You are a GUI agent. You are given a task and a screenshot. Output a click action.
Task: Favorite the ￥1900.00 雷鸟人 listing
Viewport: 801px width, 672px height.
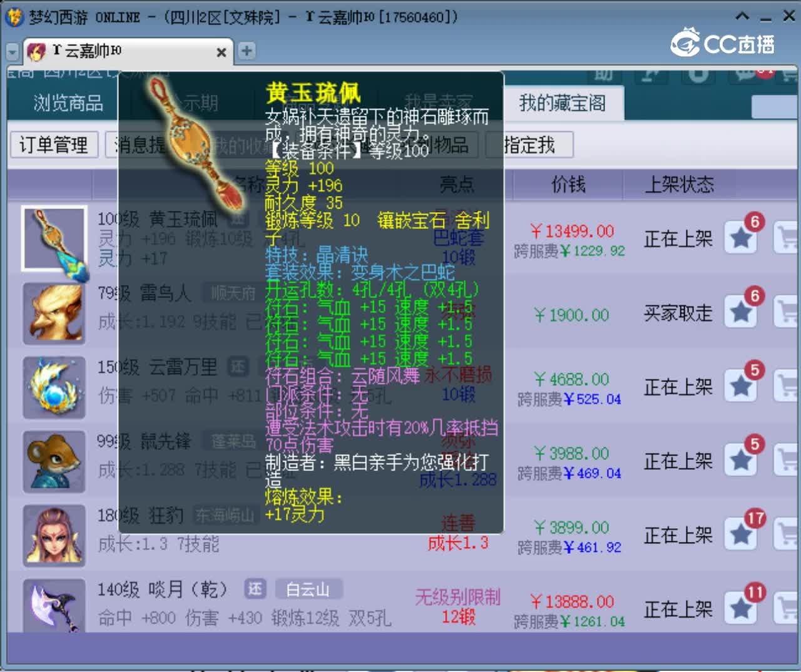tap(741, 312)
